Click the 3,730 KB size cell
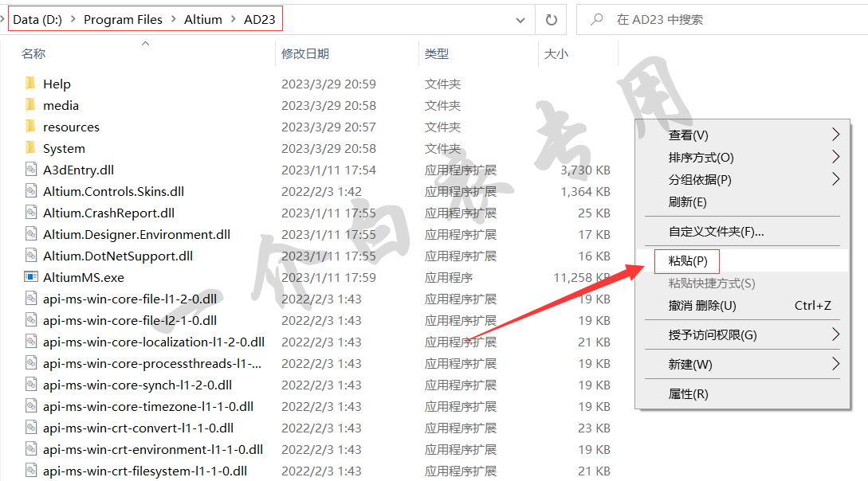Image resolution: width=868 pixels, height=481 pixels. click(x=585, y=170)
